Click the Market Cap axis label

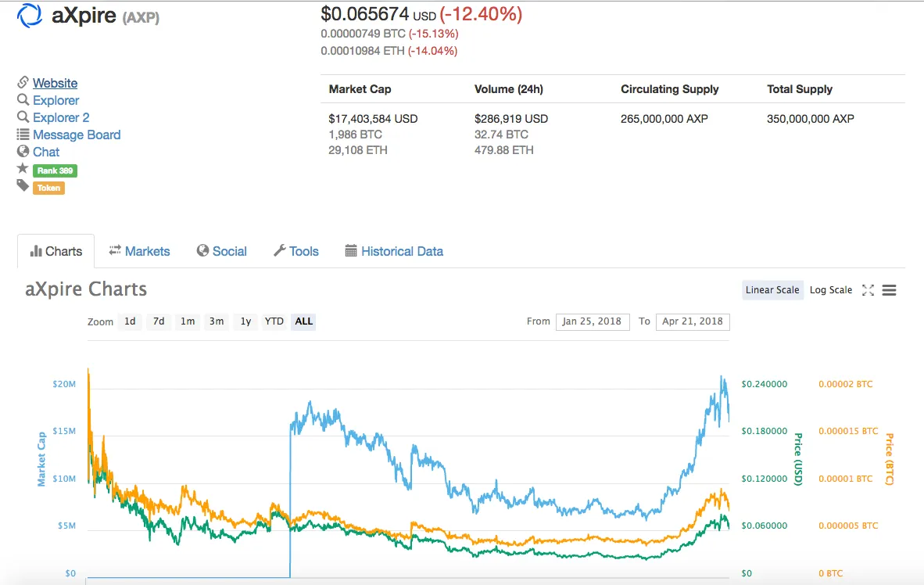[x=41, y=459]
